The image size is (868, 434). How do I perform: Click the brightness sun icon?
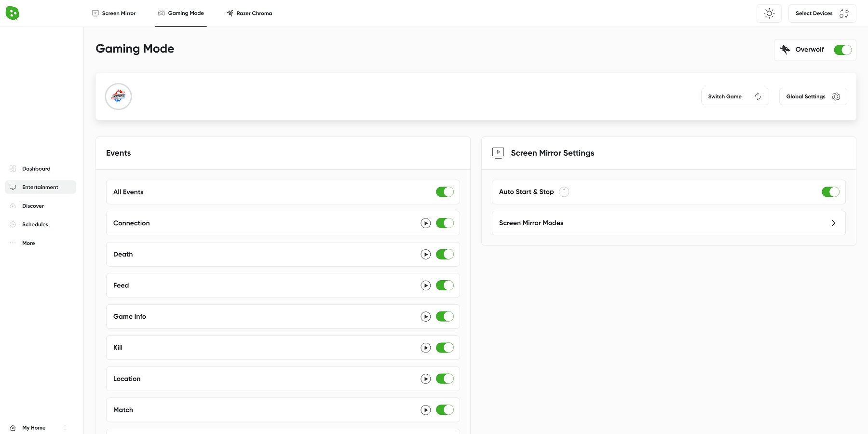769,14
